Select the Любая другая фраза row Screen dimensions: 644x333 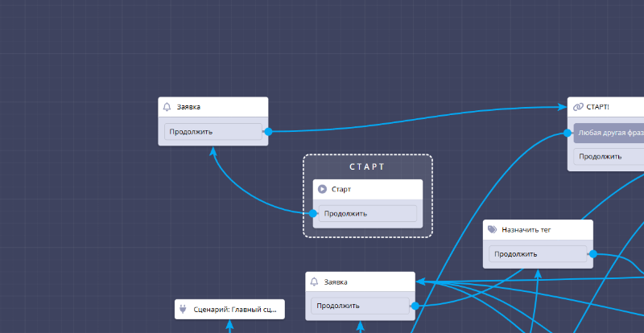pos(610,133)
